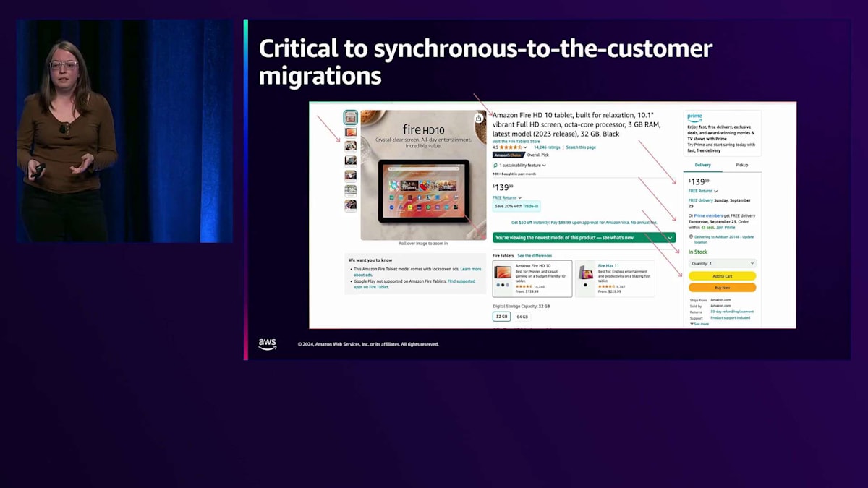
Task: Expand See more under seller details
Action: (699, 324)
